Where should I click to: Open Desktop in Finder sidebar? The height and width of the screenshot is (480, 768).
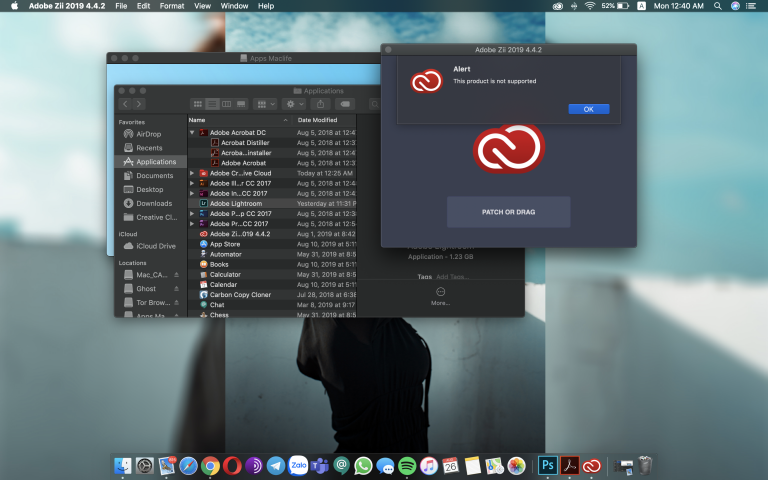151,190
